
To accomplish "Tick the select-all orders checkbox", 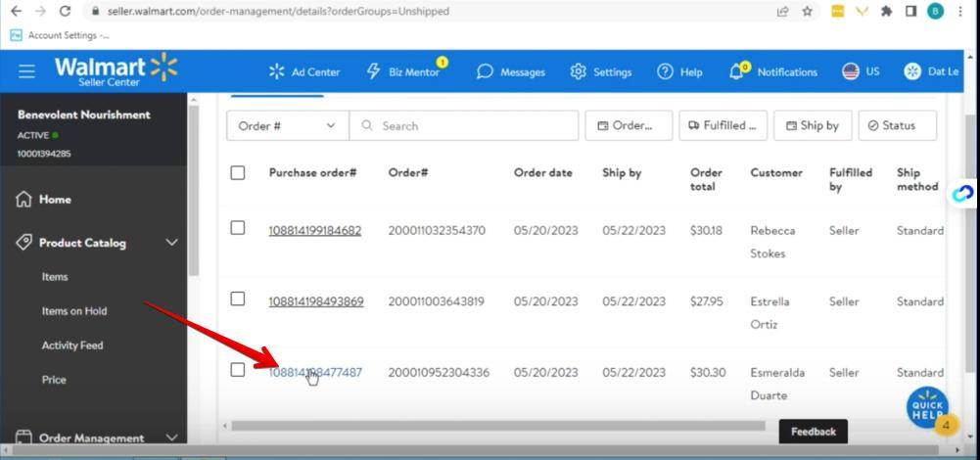I will (238, 172).
